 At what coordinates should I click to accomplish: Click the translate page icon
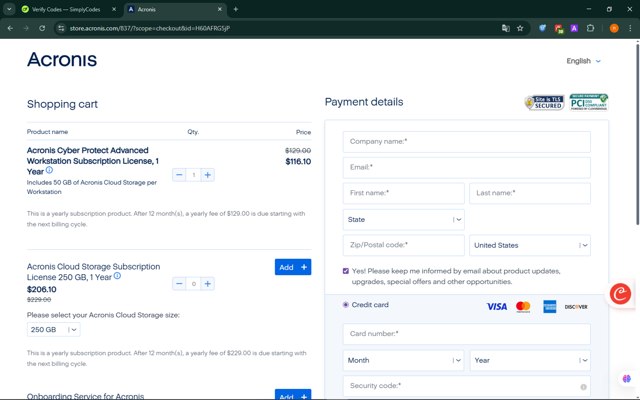click(506, 28)
